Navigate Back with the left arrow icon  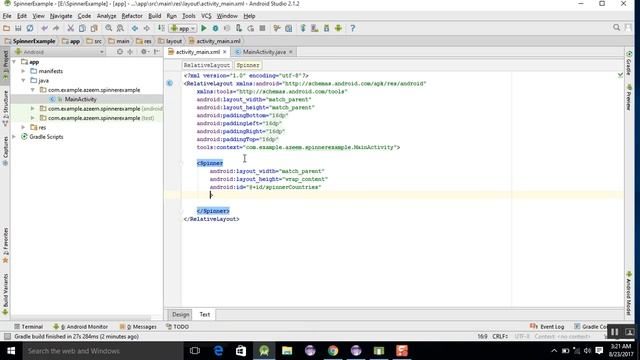pyautogui.click(x=135, y=28)
